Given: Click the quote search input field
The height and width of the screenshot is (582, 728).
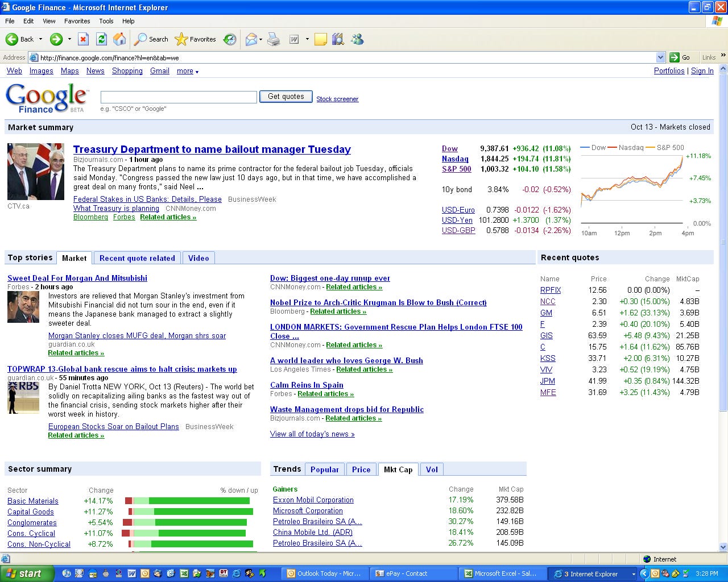Looking at the screenshot, I should tap(179, 97).
